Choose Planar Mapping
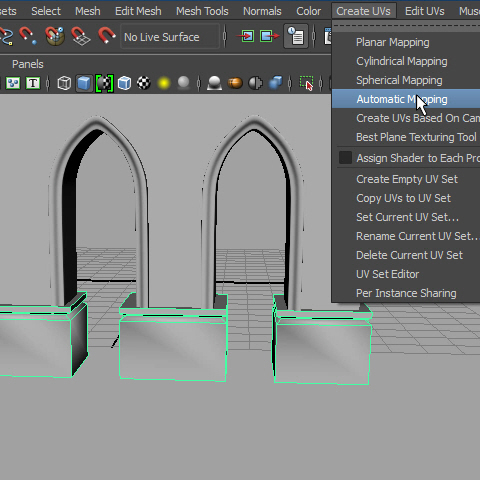The height and width of the screenshot is (480, 480). click(406, 42)
